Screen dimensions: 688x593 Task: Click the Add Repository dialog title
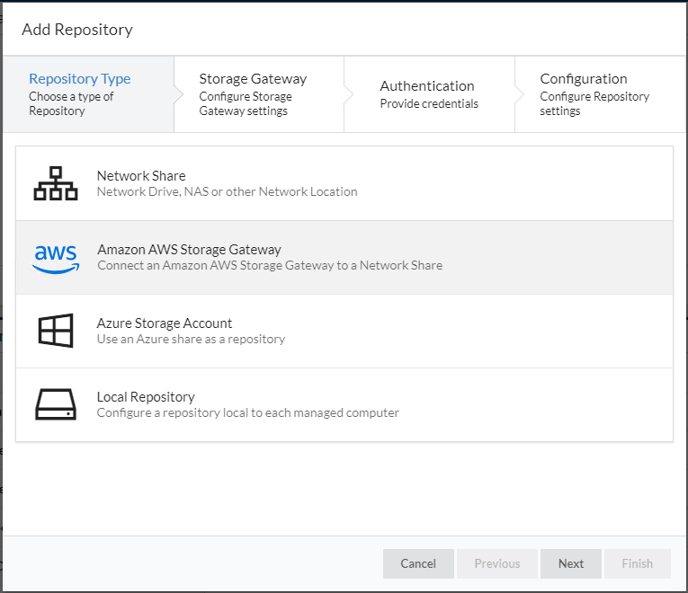point(77,29)
